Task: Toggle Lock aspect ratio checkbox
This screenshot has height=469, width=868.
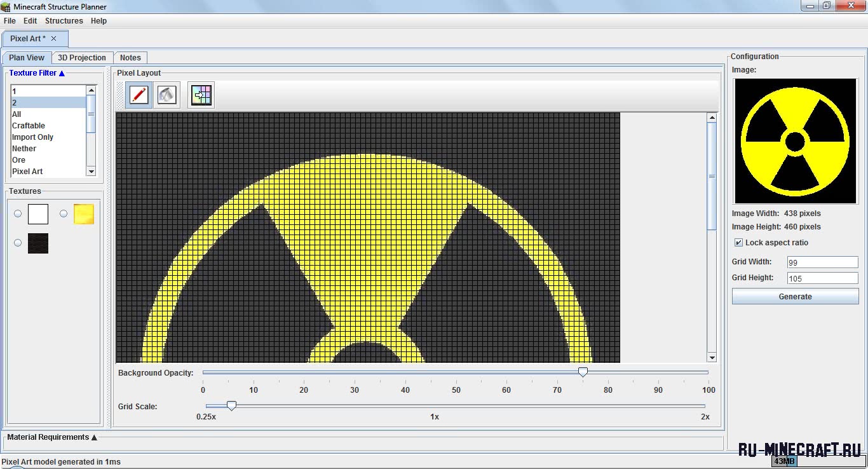Action: [x=738, y=243]
